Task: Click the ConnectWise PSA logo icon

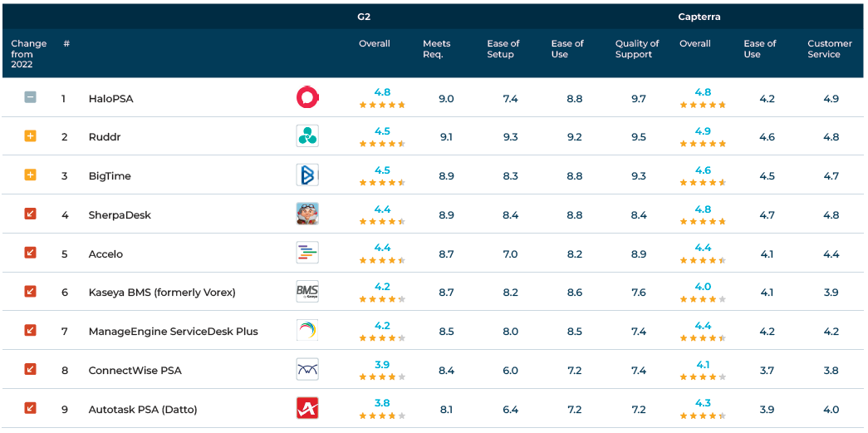Action: [x=307, y=370]
